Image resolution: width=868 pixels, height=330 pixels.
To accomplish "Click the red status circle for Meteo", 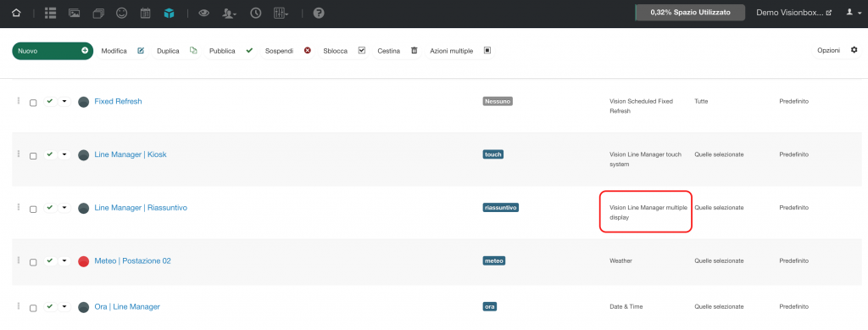I will (84, 261).
